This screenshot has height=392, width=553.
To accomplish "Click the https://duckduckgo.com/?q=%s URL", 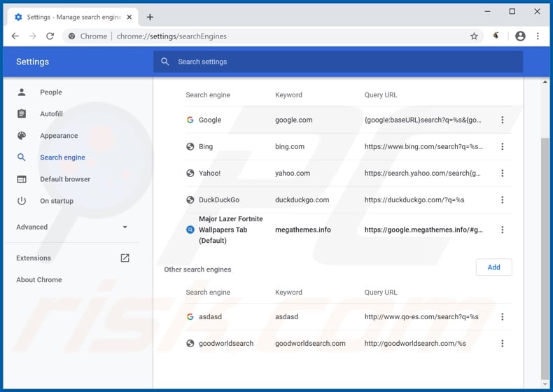I will [x=414, y=199].
